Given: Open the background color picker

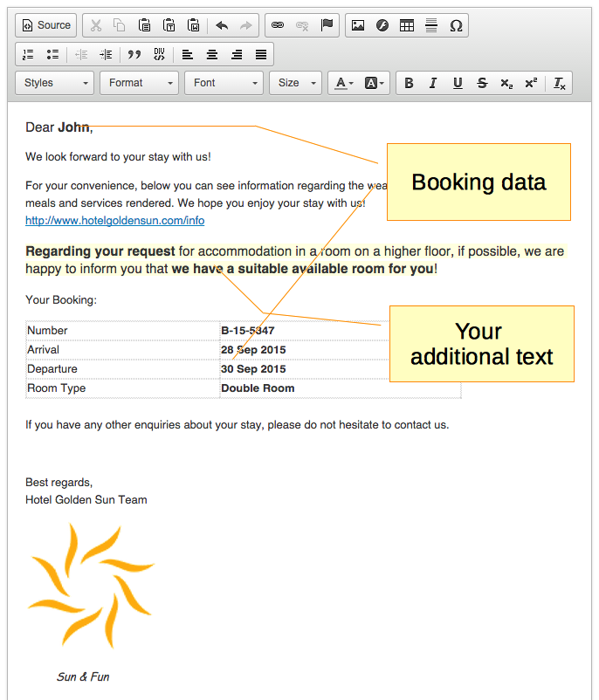Looking at the screenshot, I should (x=375, y=83).
